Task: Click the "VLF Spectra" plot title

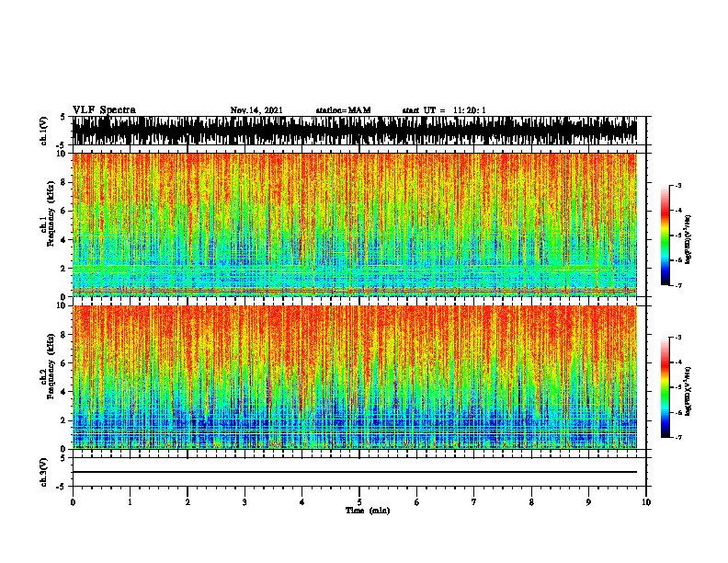Action: [104, 110]
